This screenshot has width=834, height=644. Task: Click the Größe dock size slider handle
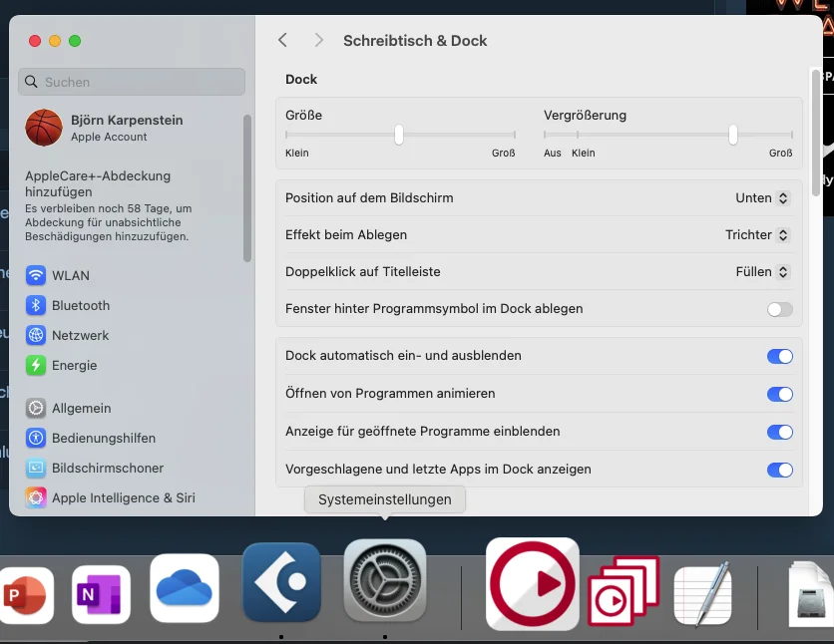pyautogui.click(x=399, y=135)
